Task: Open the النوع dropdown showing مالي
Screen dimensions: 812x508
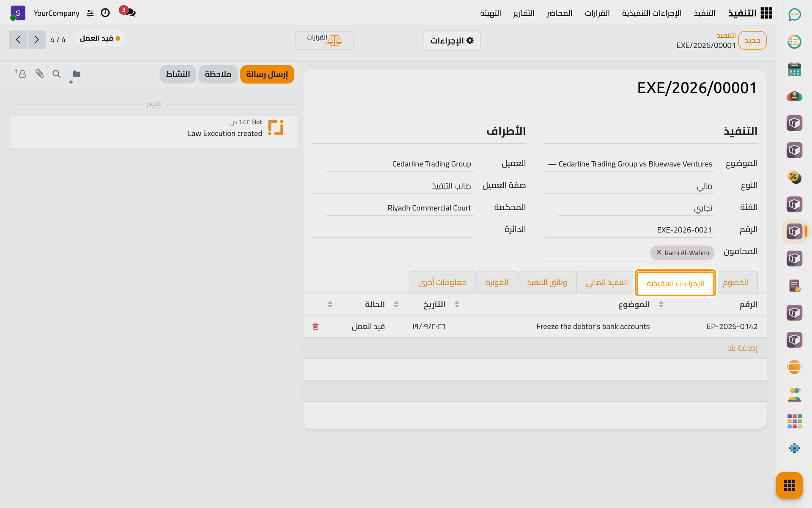Action: coord(629,186)
